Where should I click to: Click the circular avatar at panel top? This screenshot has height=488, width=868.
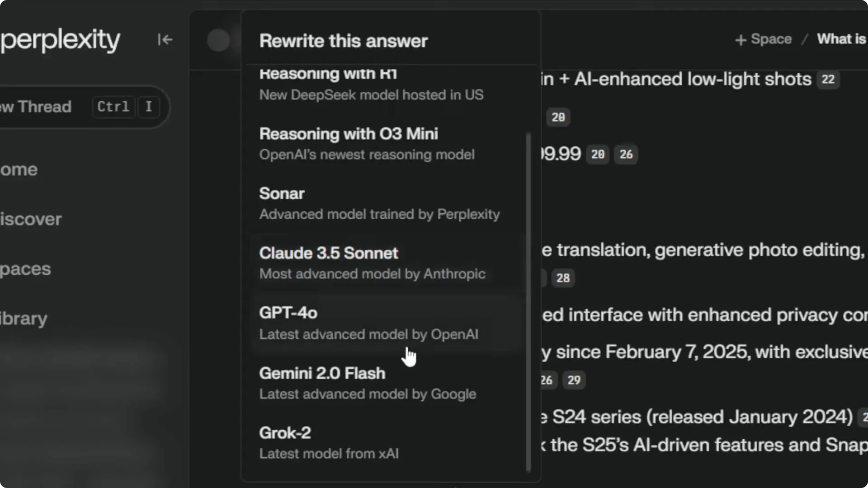point(219,41)
